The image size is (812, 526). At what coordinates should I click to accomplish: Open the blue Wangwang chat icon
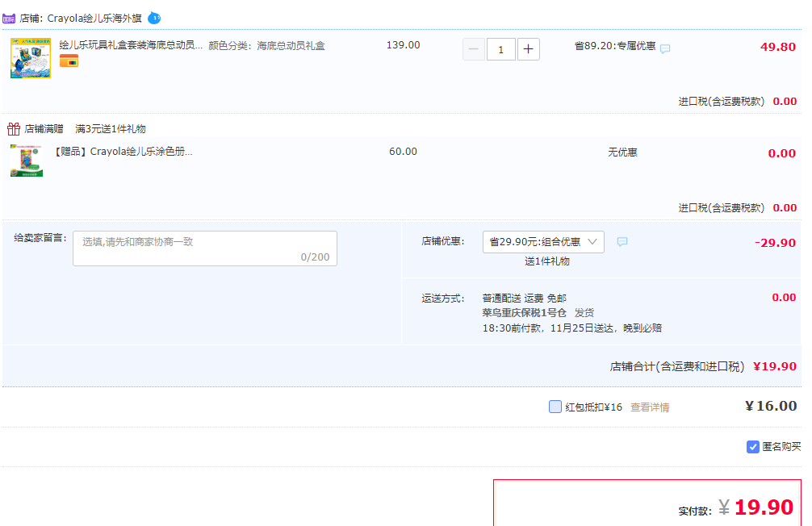coord(154,18)
